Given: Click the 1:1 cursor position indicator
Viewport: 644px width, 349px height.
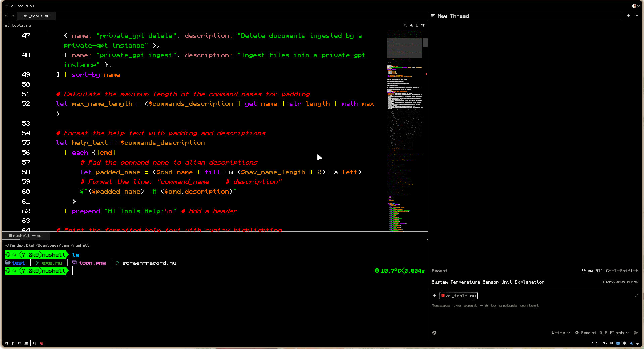Looking at the screenshot, I should (595, 343).
